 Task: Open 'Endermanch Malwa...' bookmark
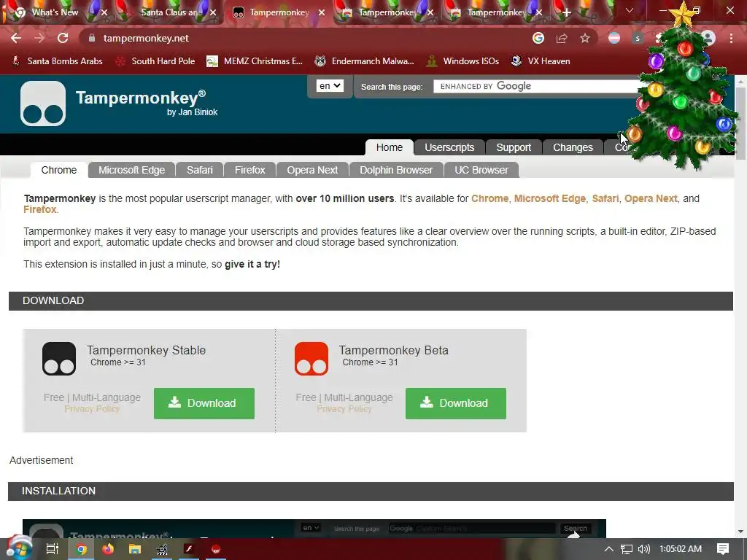[x=364, y=61]
